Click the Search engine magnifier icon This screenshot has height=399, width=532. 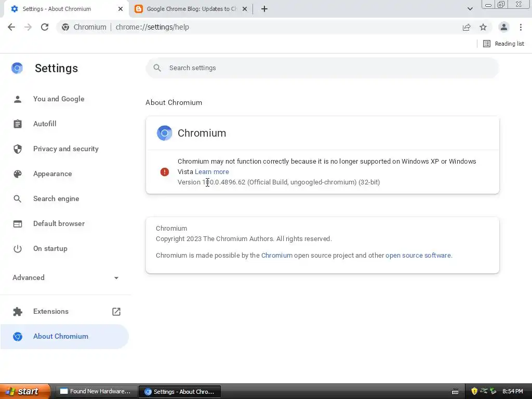18,199
